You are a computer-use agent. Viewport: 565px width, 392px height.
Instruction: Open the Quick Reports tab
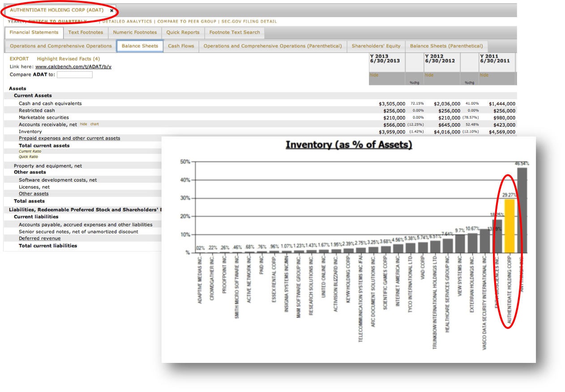pyautogui.click(x=183, y=32)
